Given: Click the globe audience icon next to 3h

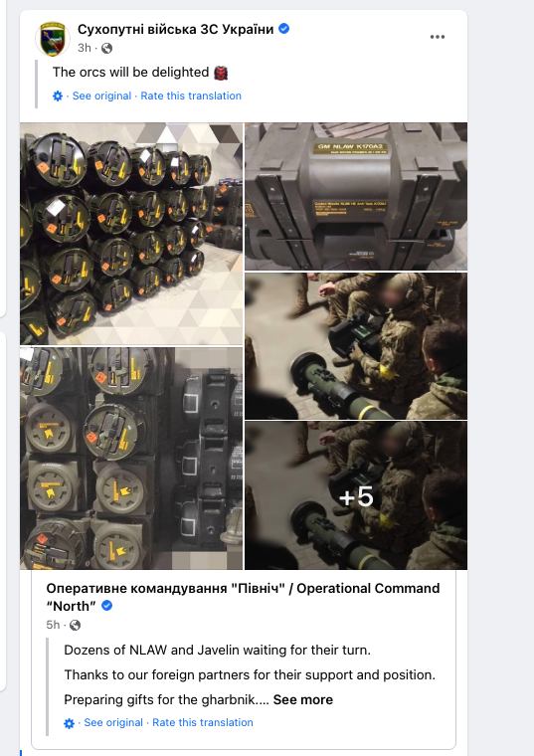Looking at the screenshot, I should tap(107, 48).
